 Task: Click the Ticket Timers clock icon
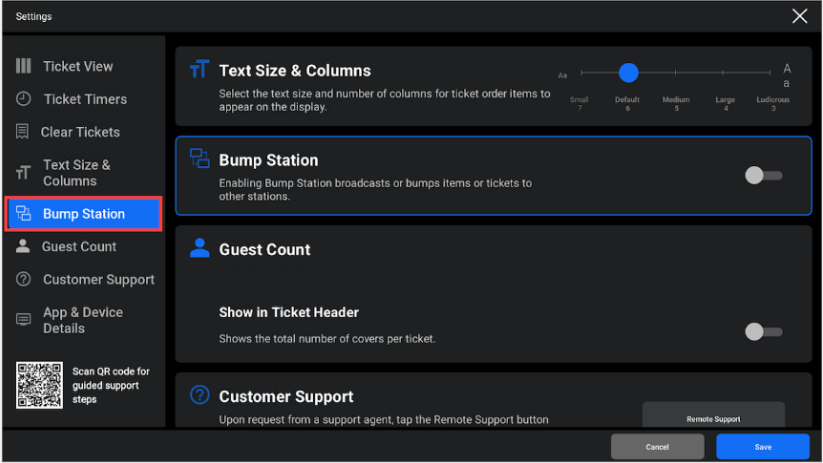23,99
